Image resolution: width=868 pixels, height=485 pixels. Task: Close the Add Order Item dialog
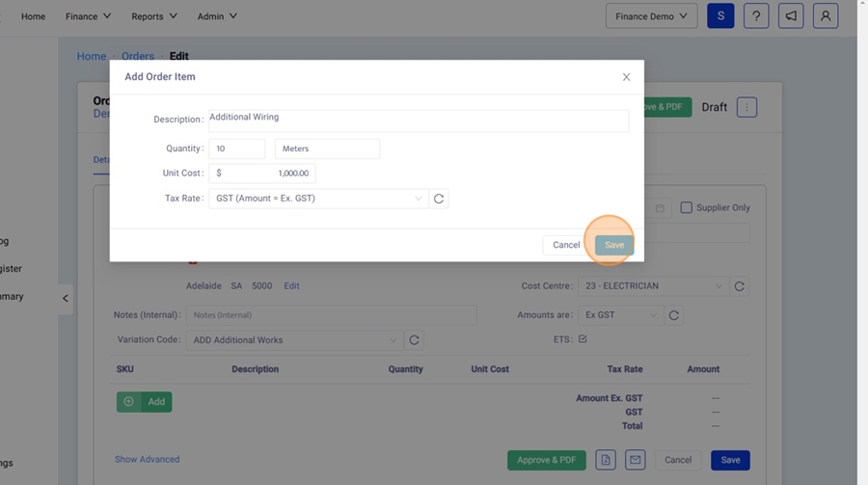626,77
